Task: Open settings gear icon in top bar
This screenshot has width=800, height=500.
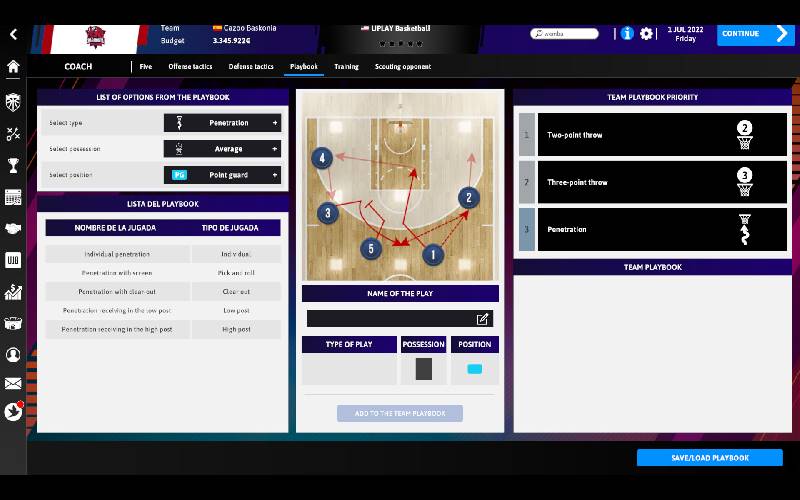Action: tap(646, 33)
